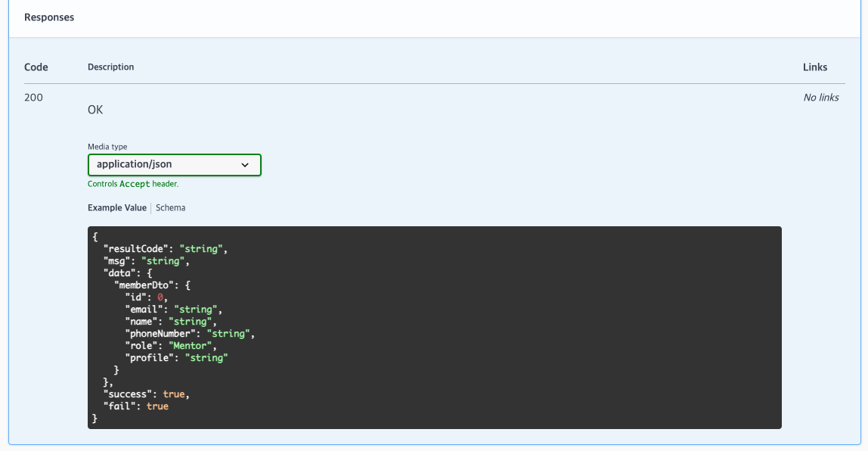Click the OK response description
868x451 pixels.
(x=95, y=110)
